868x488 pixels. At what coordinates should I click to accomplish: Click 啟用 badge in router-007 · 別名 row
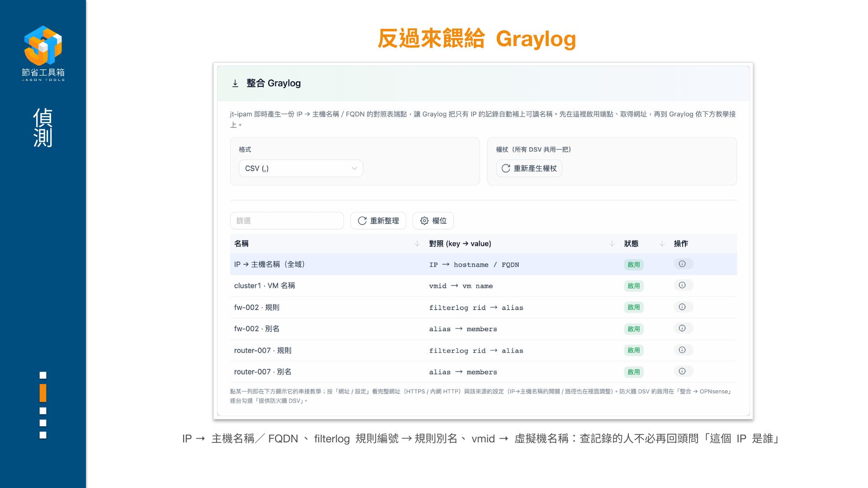coord(634,372)
